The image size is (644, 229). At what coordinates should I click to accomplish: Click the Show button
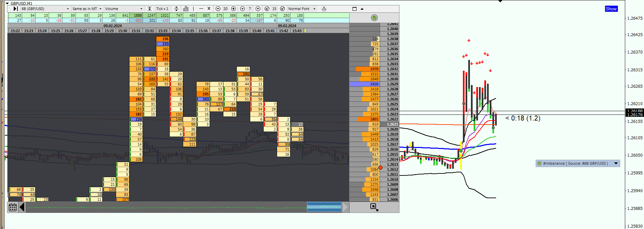[611, 9]
